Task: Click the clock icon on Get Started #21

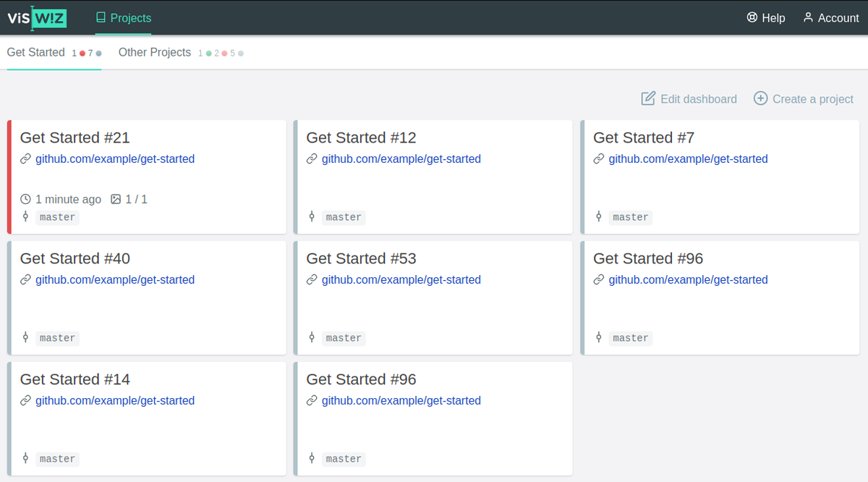Action: coord(25,199)
